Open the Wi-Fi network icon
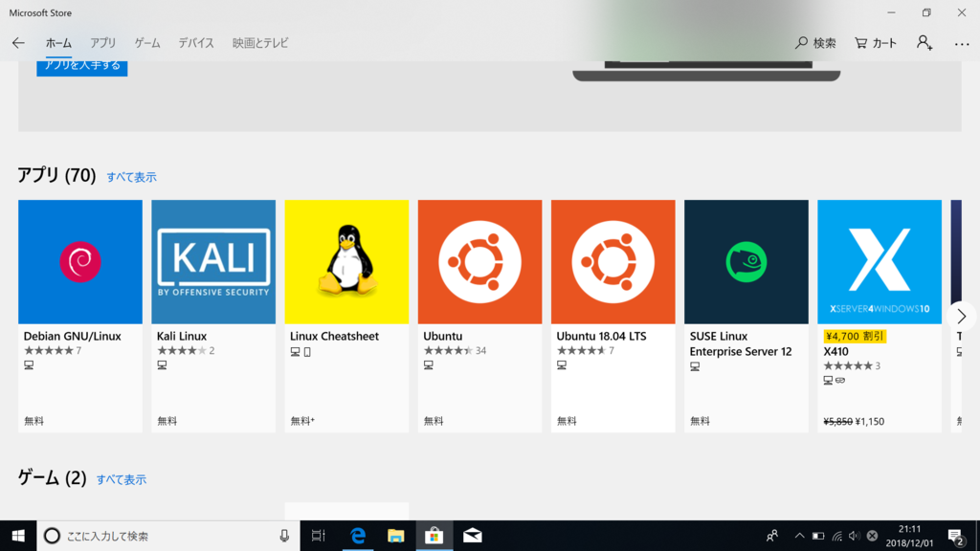The image size is (980, 551). tap(836, 536)
